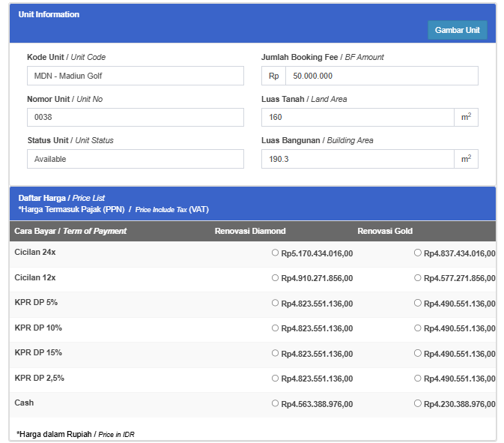Click the Kode Unit / Unit Code label
This screenshot has height=443, width=504.
66,57
